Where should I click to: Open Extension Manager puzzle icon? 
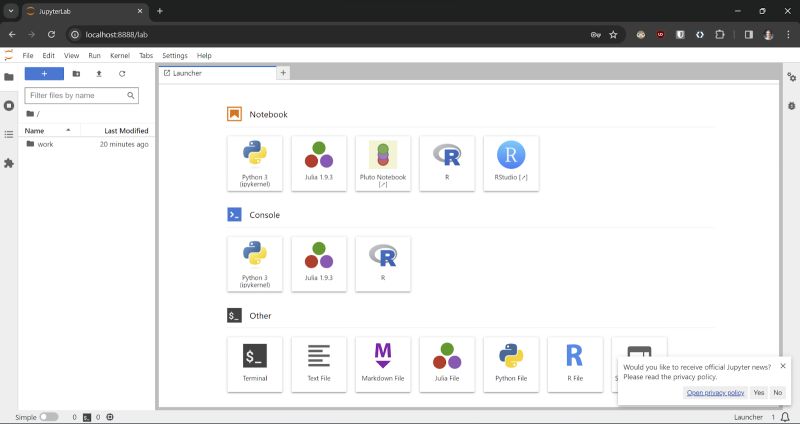9,163
